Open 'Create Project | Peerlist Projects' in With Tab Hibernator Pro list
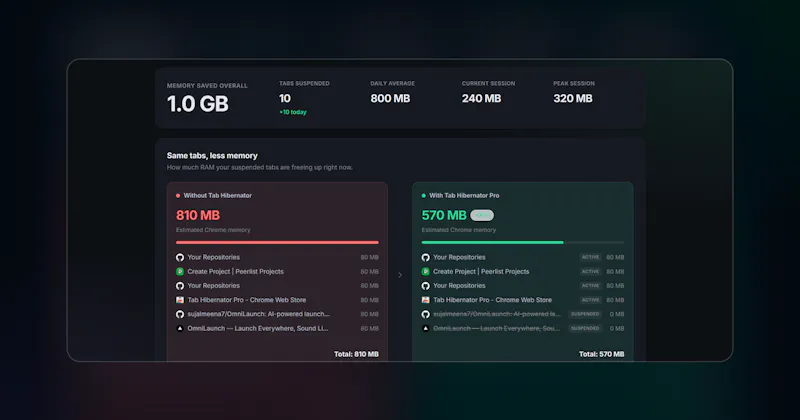The height and width of the screenshot is (420, 800). pyautogui.click(x=481, y=271)
